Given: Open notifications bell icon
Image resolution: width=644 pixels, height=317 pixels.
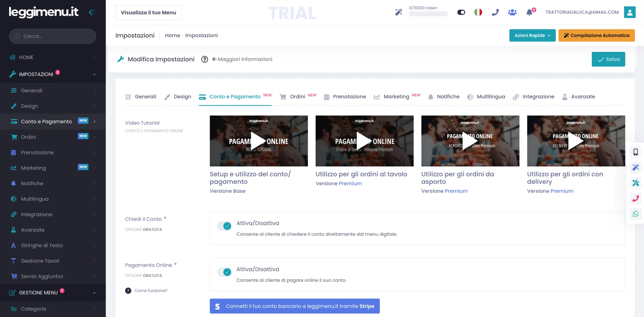Looking at the screenshot, I should click(x=530, y=12).
